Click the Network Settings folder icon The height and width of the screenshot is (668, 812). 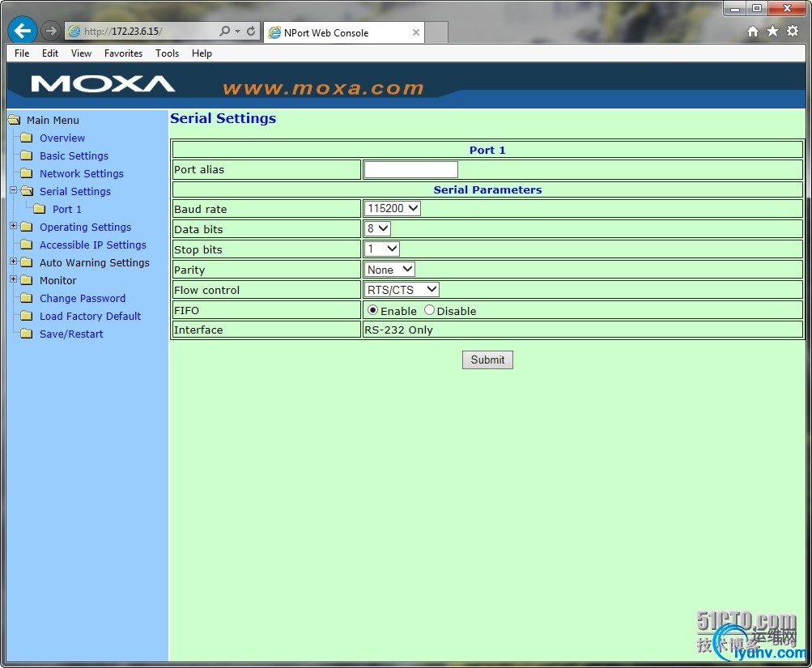25,173
